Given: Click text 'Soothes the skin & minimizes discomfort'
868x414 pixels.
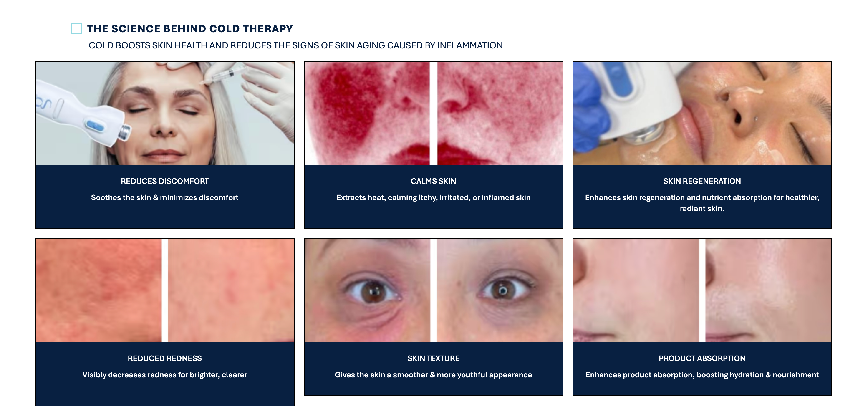Looking at the screenshot, I should click(x=165, y=198).
